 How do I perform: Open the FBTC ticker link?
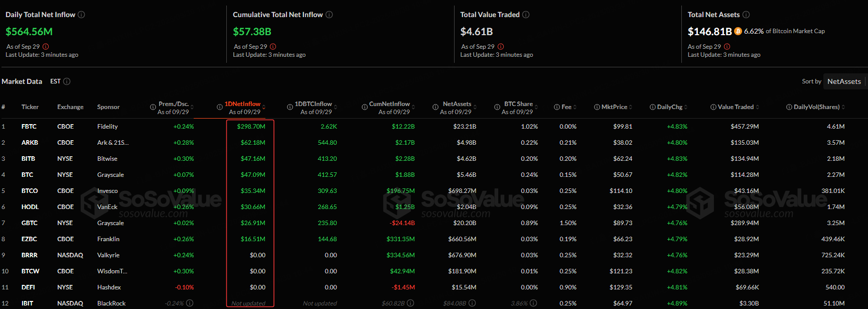point(29,127)
